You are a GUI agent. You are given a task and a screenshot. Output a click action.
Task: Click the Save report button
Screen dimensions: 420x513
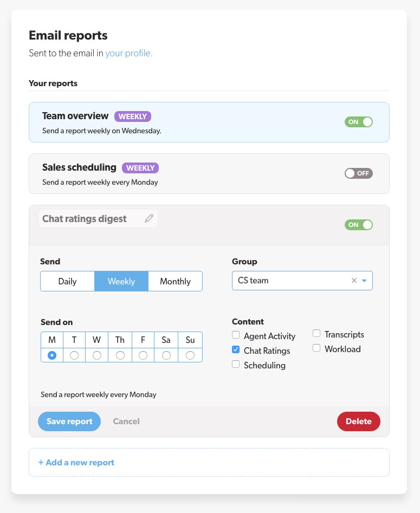(69, 421)
